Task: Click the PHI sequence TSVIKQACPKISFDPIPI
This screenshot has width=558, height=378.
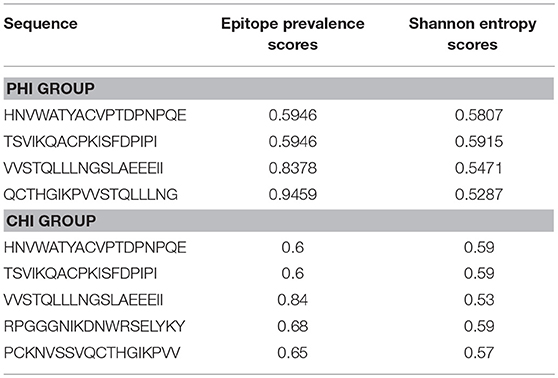Action: coord(80,142)
